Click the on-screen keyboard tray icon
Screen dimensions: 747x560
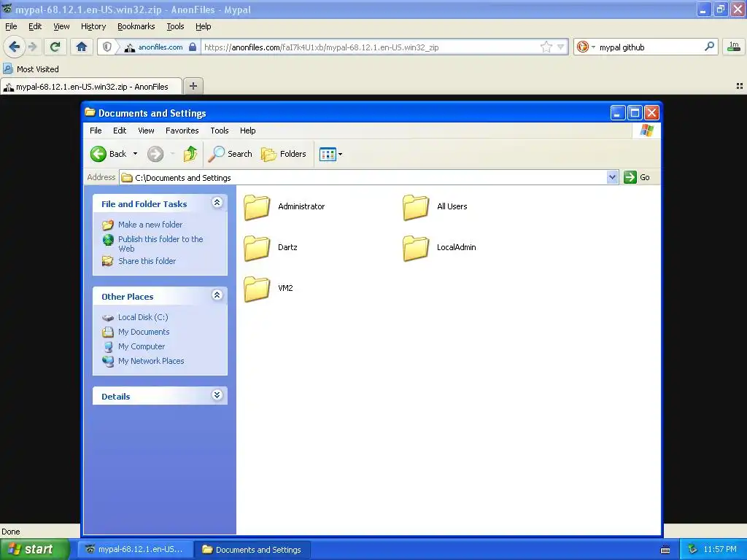665,550
